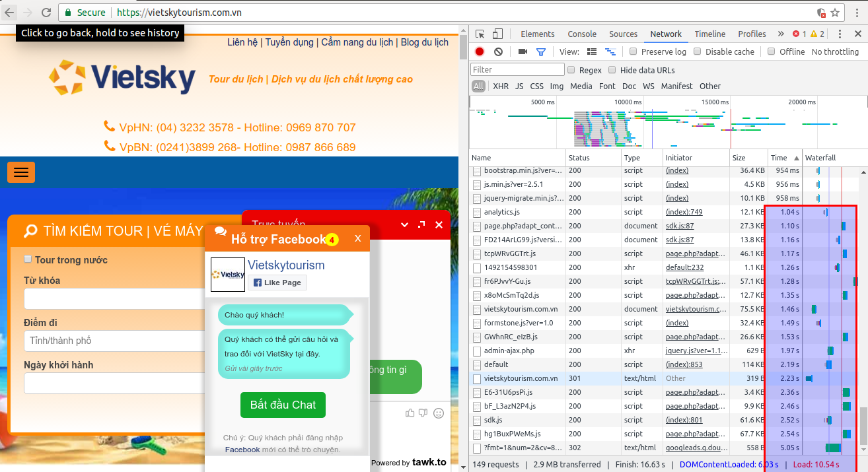Toggle the waterfall overview view icon
868x472 pixels.
[x=610, y=51]
